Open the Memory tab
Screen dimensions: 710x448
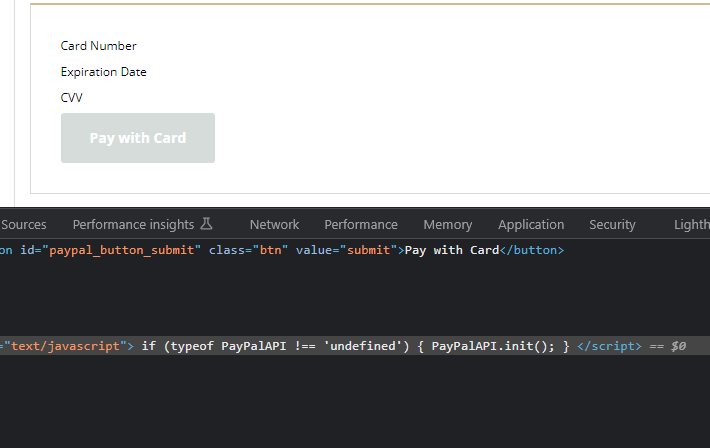(448, 225)
